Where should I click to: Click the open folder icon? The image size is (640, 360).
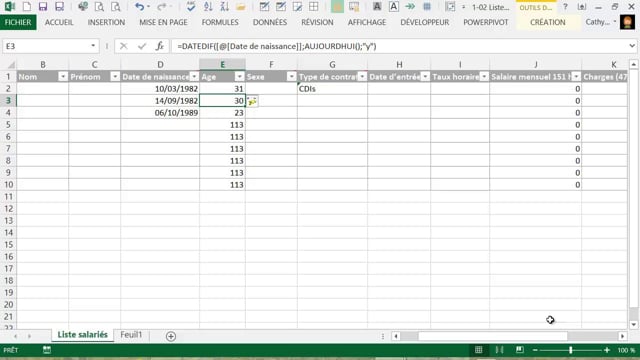pos(241,7)
